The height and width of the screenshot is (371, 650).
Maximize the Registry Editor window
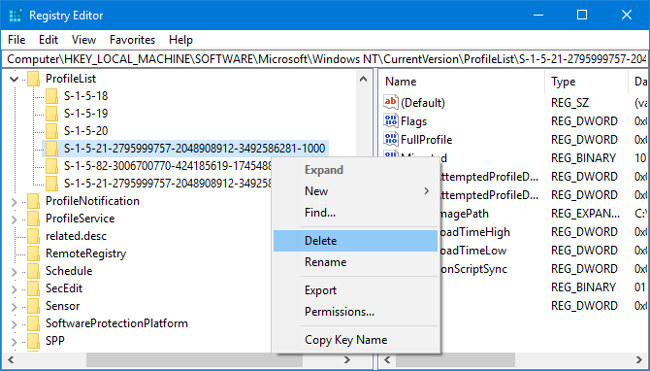582,15
